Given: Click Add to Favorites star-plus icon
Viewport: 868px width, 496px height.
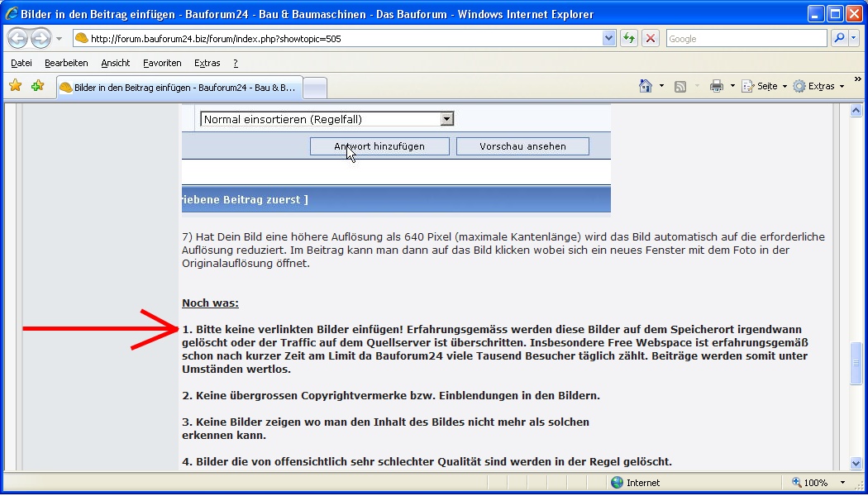Looking at the screenshot, I should pos(38,86).
